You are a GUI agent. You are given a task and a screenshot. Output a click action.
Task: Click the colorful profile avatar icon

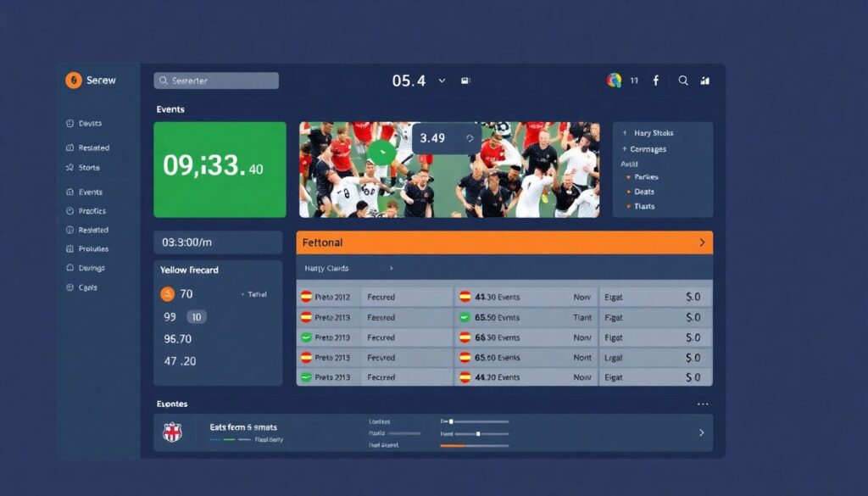(x=614, y=81)
